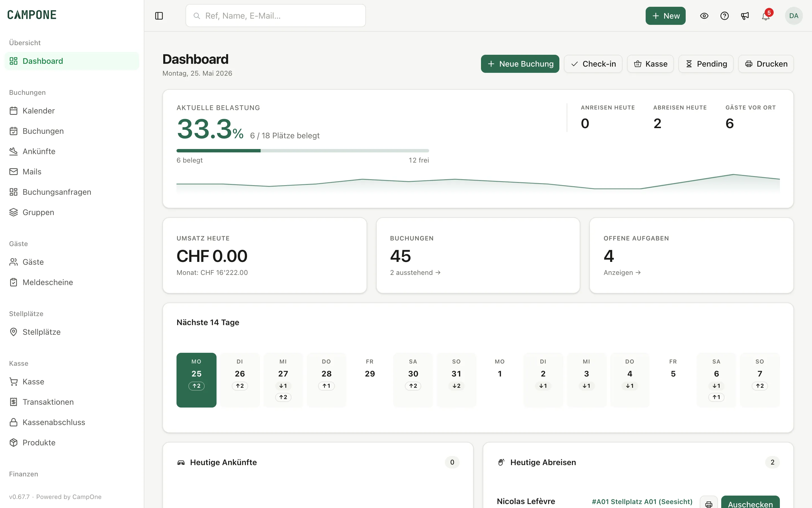The image size is (812, 508).
Task: Open Dashboard in the sidebar
Action: coord(72,61)
